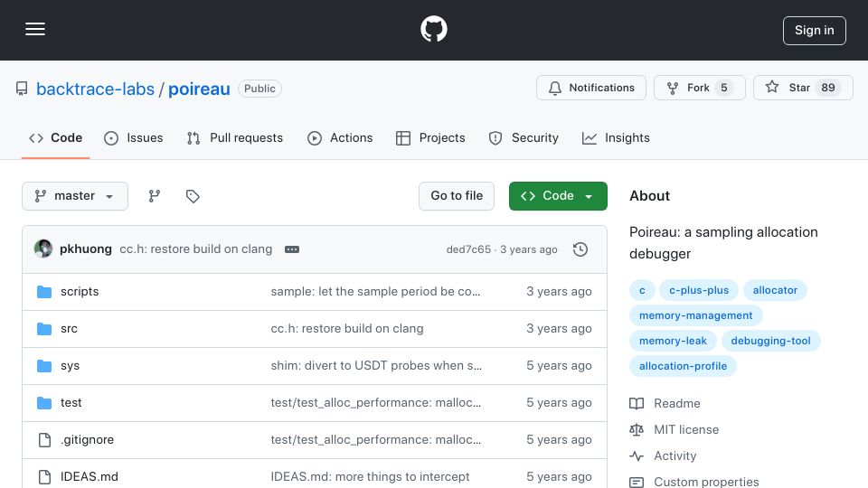Click the src folder icon
868x488 pixels.
pyautogui.click(x=44, y=329)
